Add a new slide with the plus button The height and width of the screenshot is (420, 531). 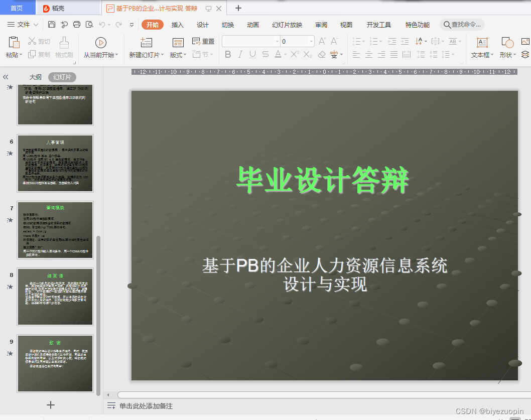[50, 405]
